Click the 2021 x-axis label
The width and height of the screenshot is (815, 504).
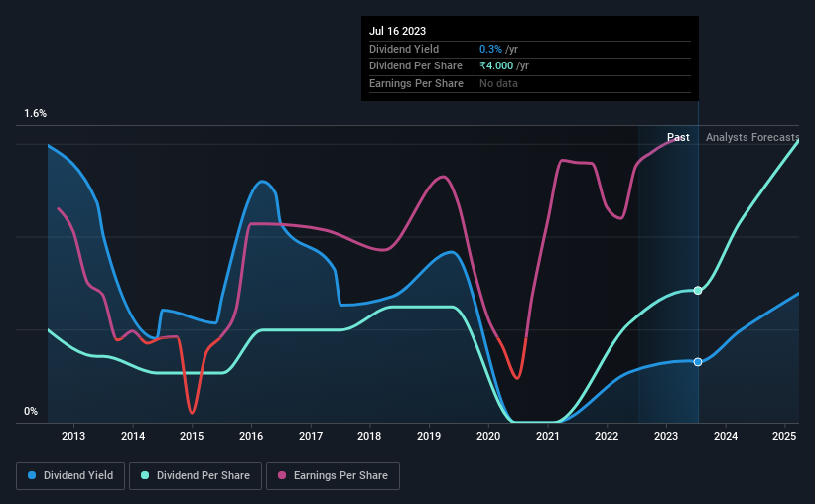click(548, 436)
